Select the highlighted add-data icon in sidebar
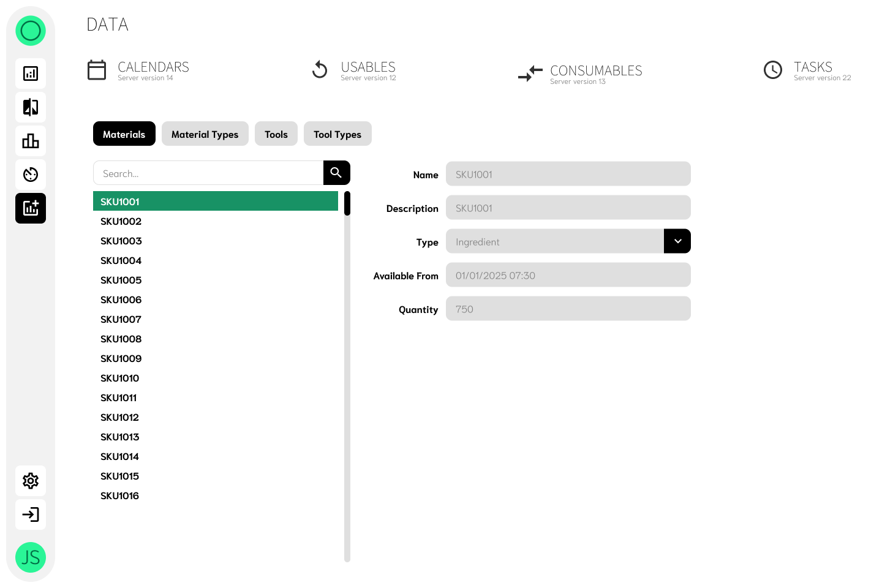 (31, 208)
